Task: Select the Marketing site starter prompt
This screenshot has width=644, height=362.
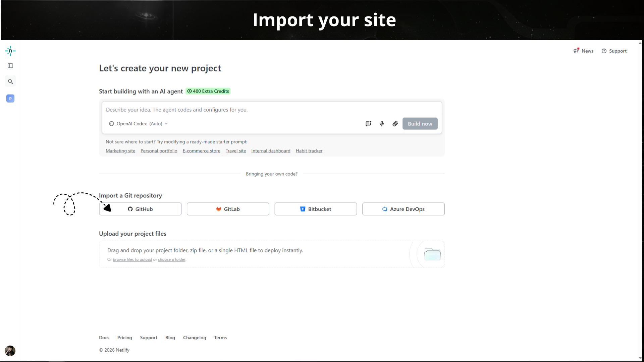Action: (x=120, y=151)
